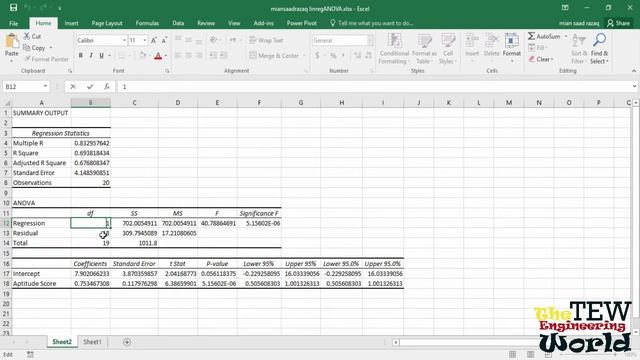Switch to the Data tab
The image size is (640, 360).
tap(178, 23)
